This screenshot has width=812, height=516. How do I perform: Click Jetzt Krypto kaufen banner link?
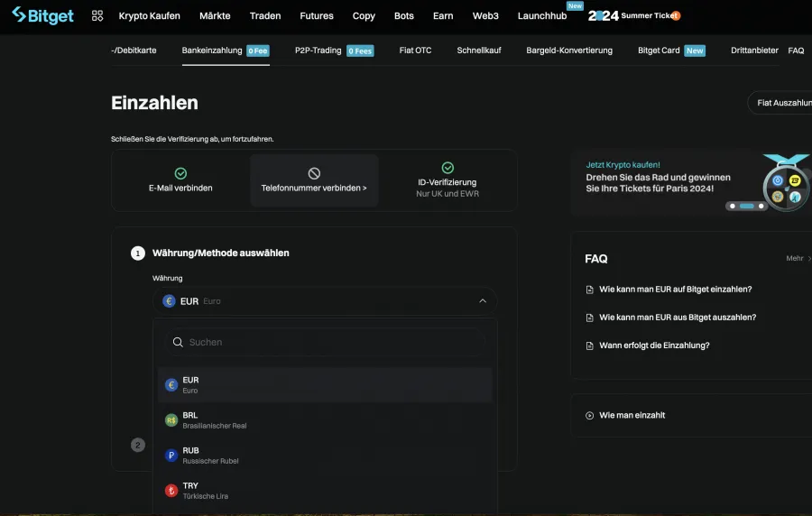click(623, 164)
